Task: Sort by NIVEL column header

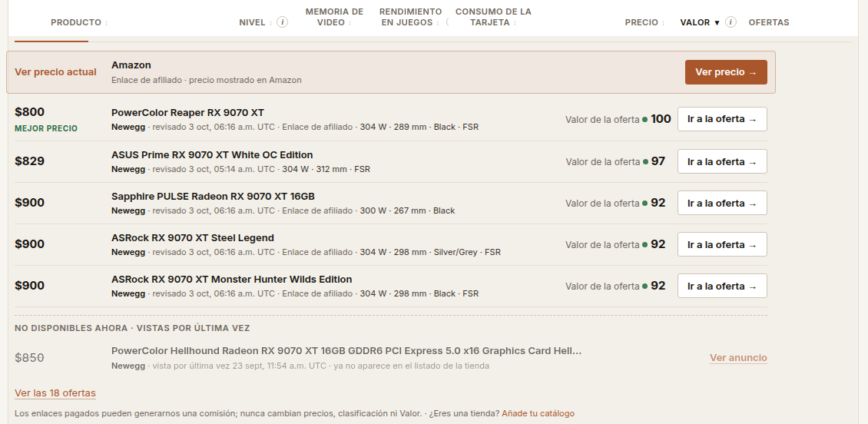Action: pyautogui.click(x=255, y=23)
